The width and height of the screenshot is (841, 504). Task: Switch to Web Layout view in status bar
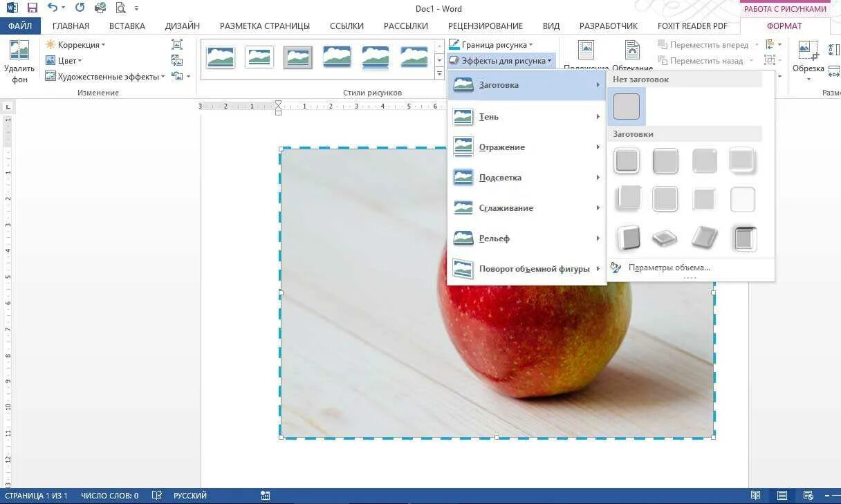coord(808,495)
